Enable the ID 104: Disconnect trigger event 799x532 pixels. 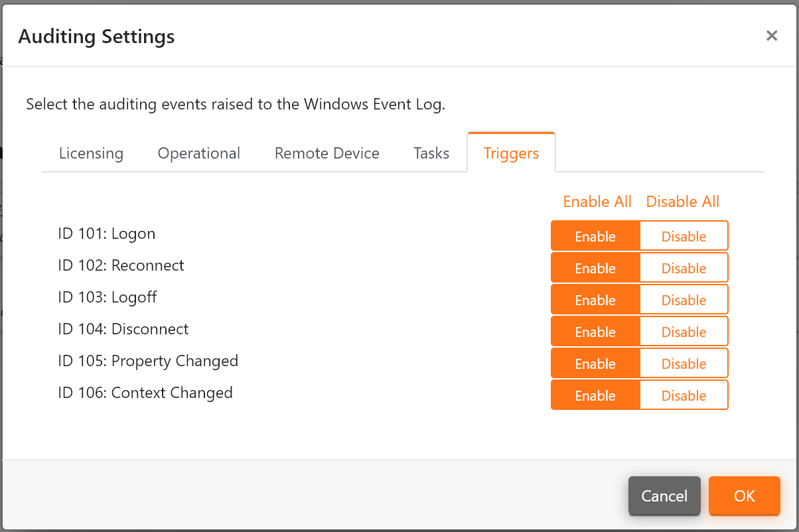tap(595, 331)
